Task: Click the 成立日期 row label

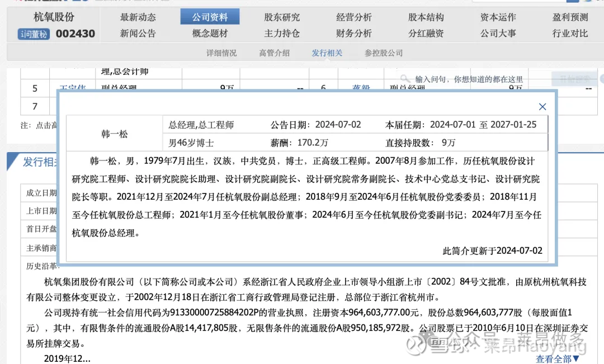Action: [41, 193]
